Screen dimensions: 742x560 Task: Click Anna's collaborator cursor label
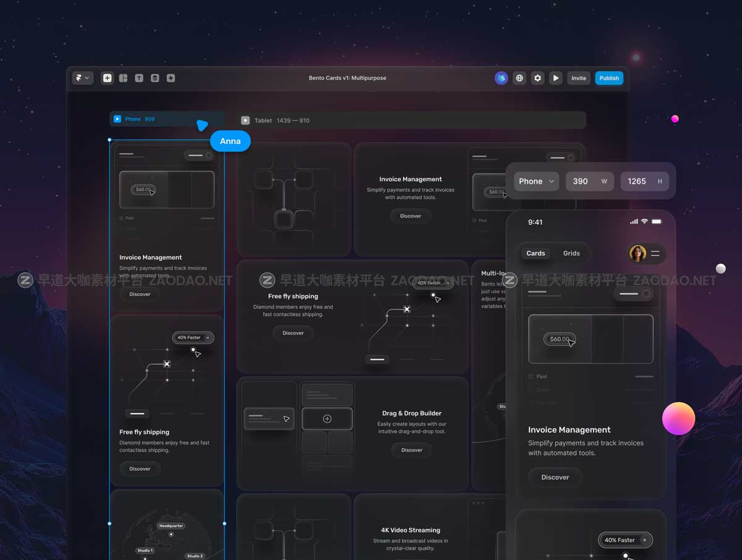[230, 141]
